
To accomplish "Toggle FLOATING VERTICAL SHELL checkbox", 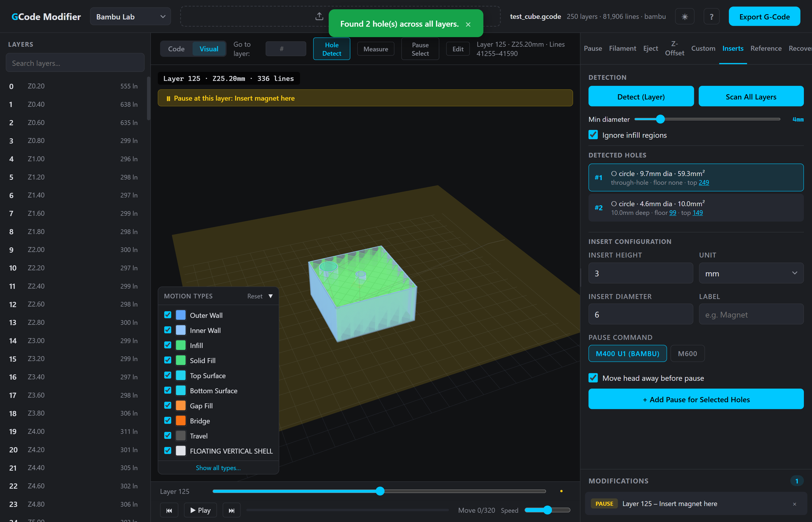I will [167, 450].
